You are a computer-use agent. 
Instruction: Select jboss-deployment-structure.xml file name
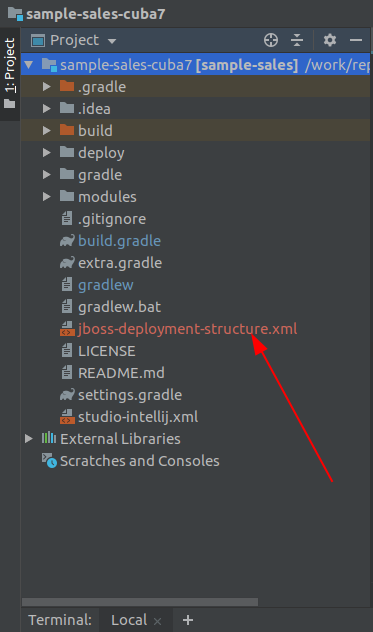tap(188, 329)
